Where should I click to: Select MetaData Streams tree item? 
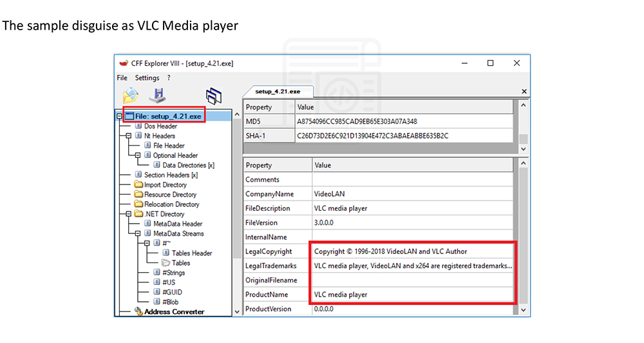click(x=178, y=233)
